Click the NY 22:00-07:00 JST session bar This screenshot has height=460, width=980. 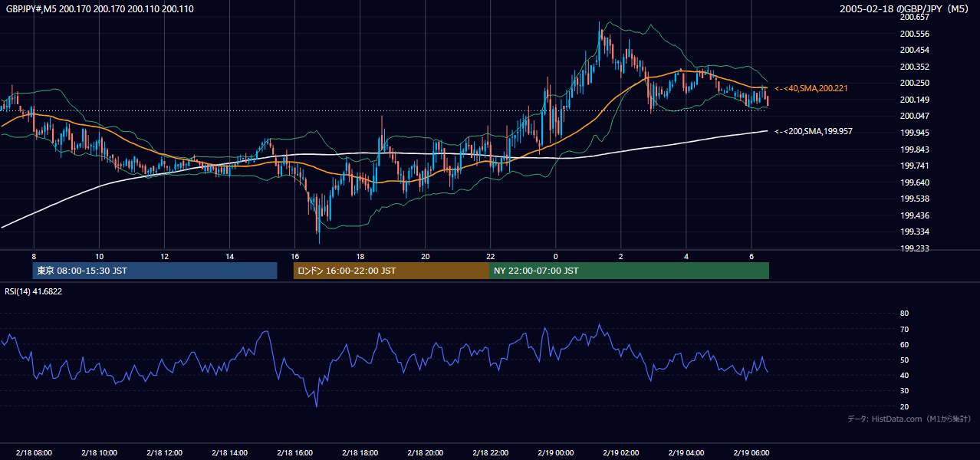tap(629, 271)
